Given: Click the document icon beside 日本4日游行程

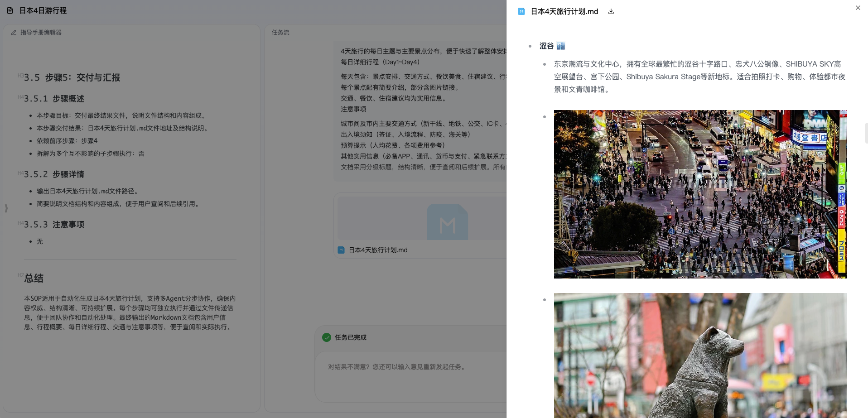Looking at the screenshot, I should tap(10, 10).
